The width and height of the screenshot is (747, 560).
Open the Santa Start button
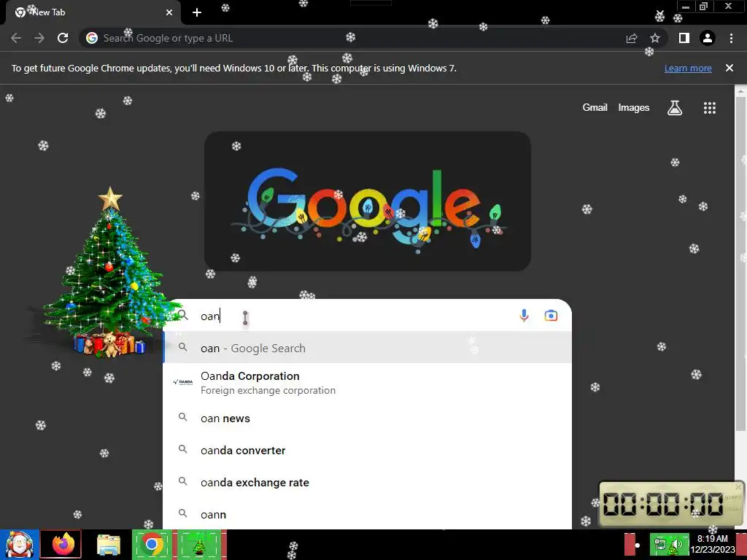[19, 545]
